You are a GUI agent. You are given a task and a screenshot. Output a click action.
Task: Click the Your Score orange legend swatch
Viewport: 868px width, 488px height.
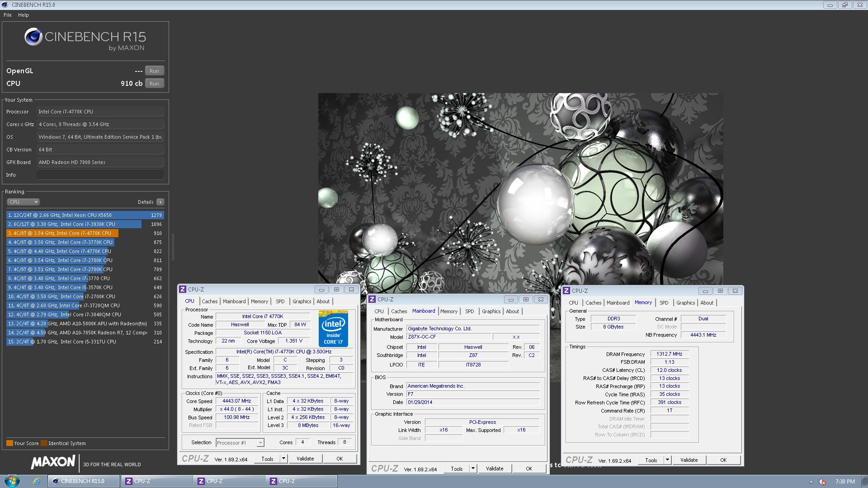point(9,443)
